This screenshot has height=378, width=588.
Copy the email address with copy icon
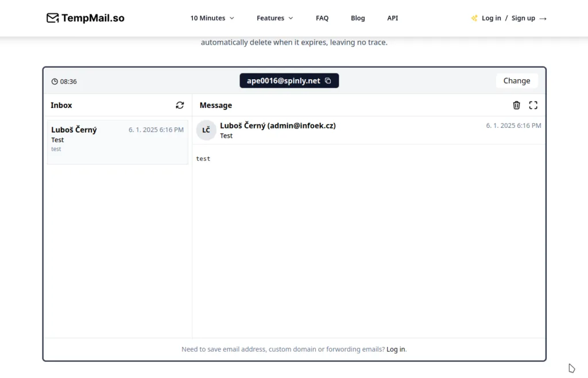(328, 81)
